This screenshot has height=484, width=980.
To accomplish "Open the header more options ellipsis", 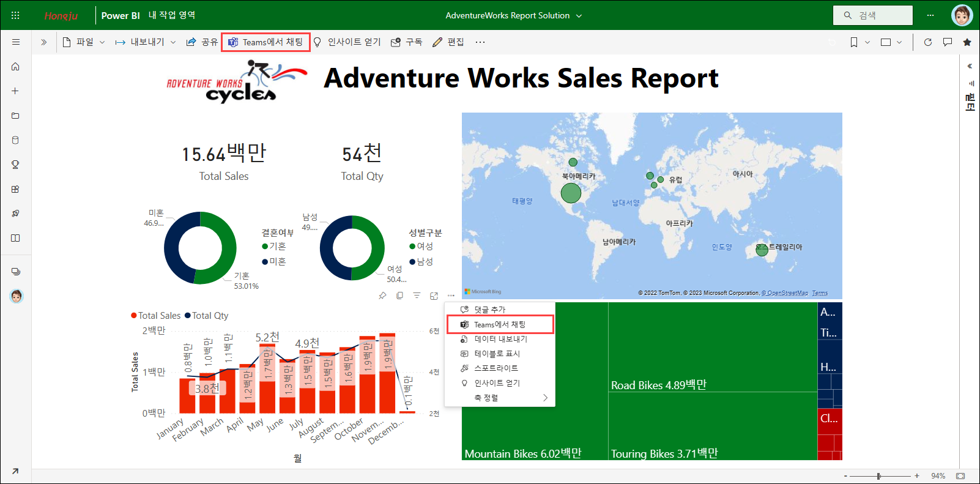I will coord(930,15).
